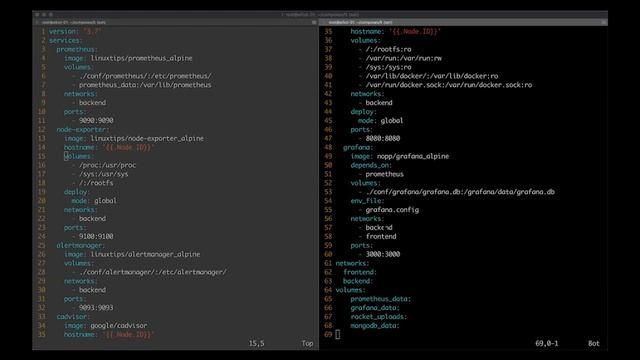Click "frontend" network entry on line 58
Image resolution: width=640 pixels, height=360 pixels.
pos(381,237)
